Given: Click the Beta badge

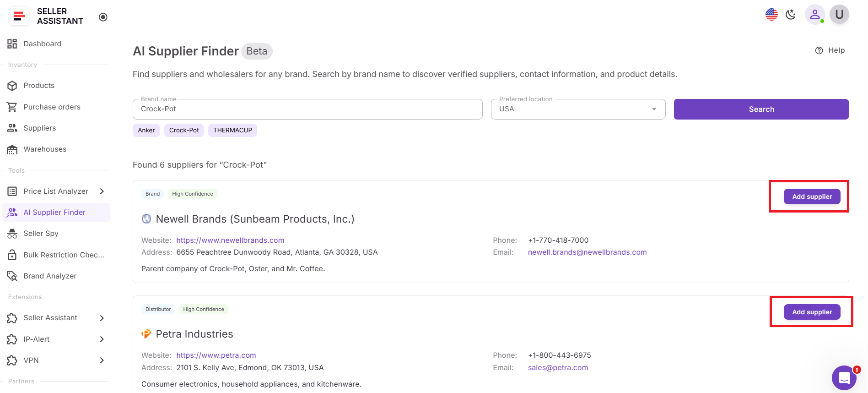Looking at the screenshot, I should click(257, 51).
